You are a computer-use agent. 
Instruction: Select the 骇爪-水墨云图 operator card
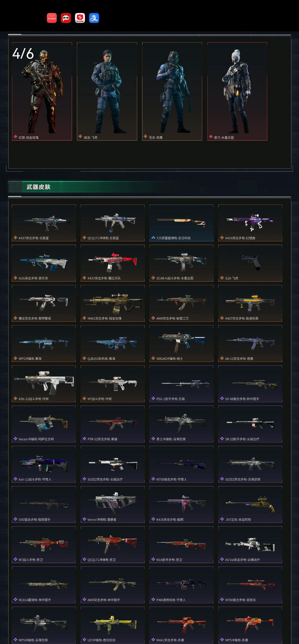tap(237, 91)
